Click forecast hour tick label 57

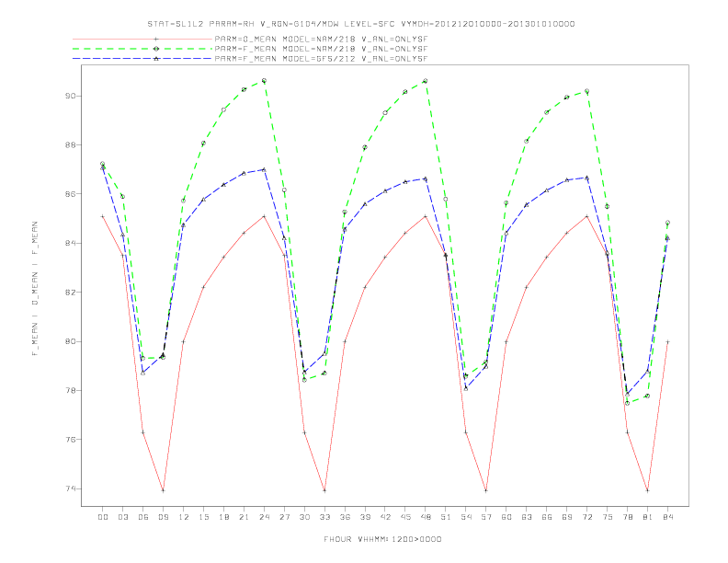click(x=486, y=517)
